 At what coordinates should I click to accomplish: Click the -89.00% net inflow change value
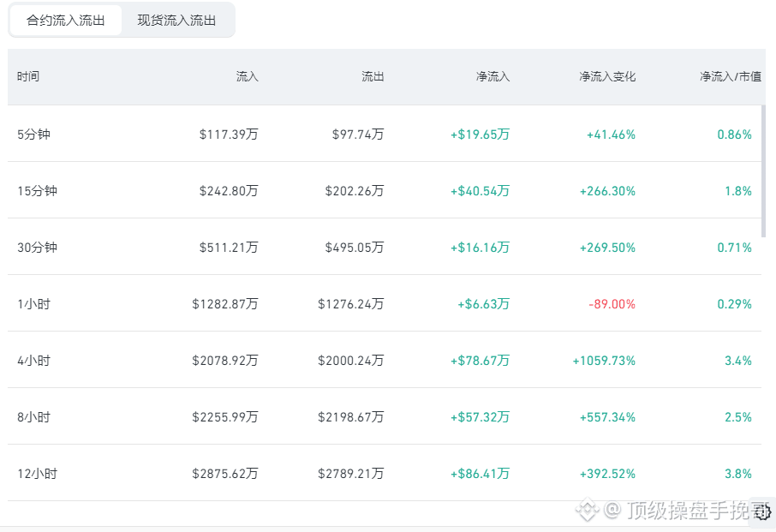[612, 304]
